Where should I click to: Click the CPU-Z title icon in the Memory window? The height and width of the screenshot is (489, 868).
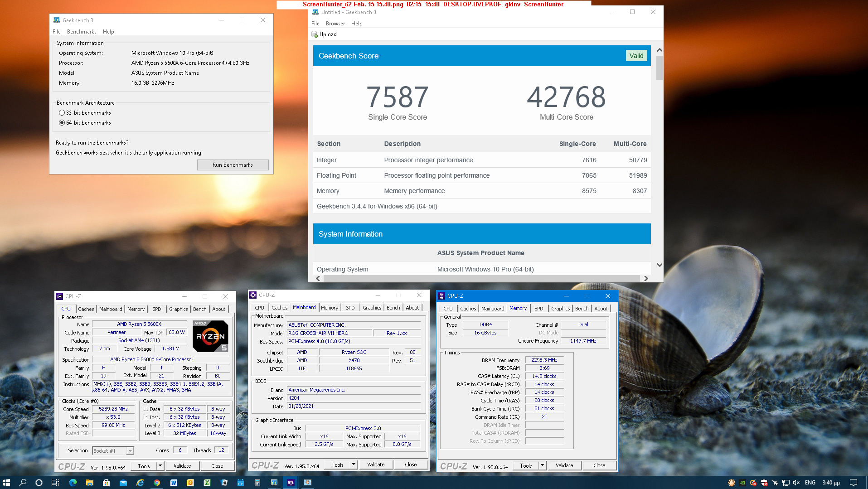pyautogui.click(x=441, y=296)
